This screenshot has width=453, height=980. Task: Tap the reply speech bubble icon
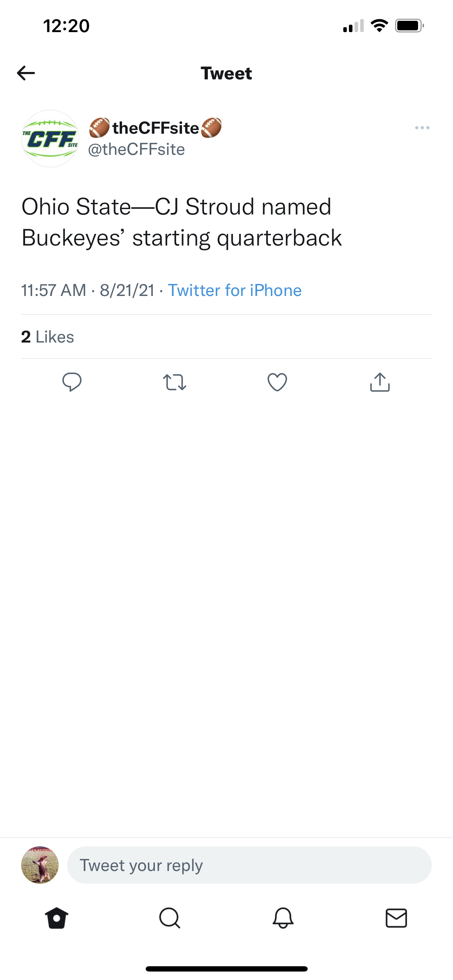pyautogui.click(x=72, y=382)
